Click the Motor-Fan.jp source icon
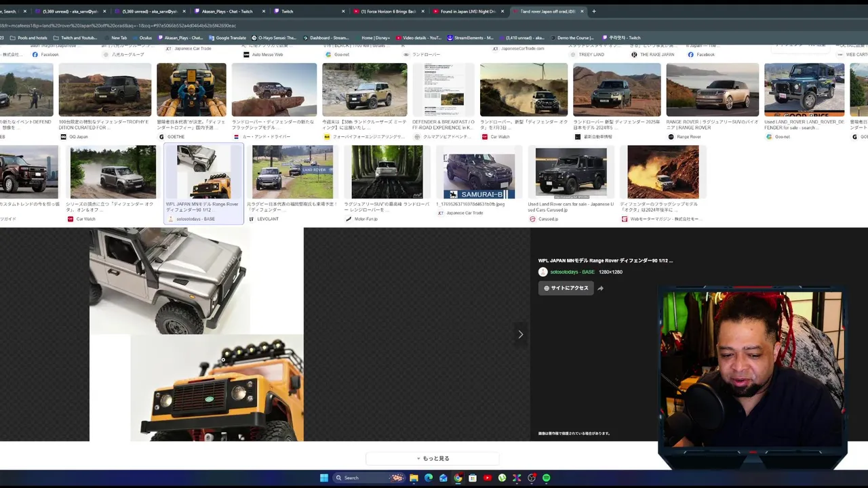 [349, 219]
